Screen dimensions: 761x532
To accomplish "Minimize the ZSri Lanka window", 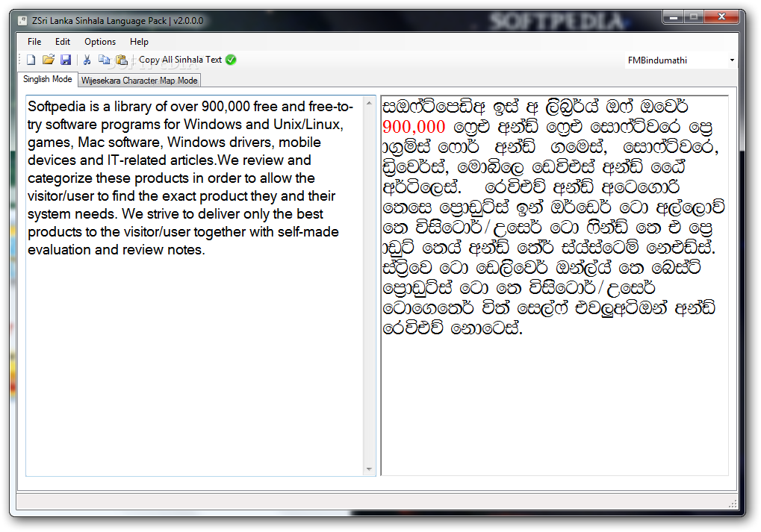I will coord(673,17).
